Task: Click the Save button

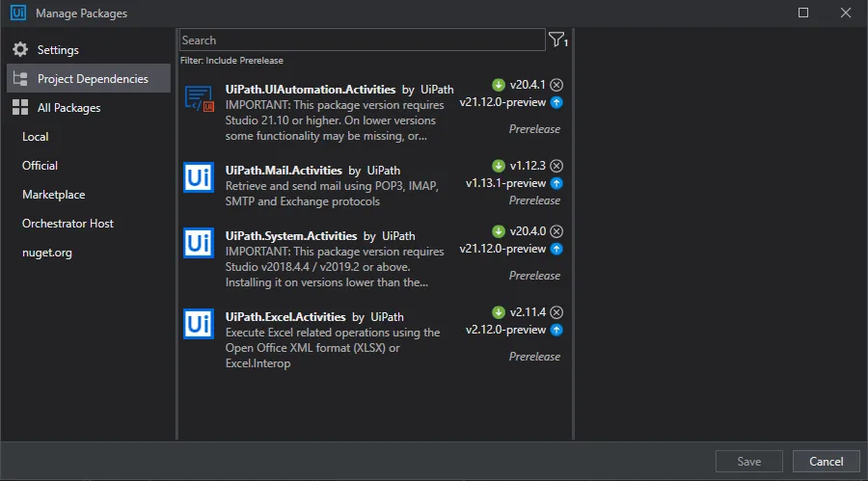Action: (x=749, y=462)
